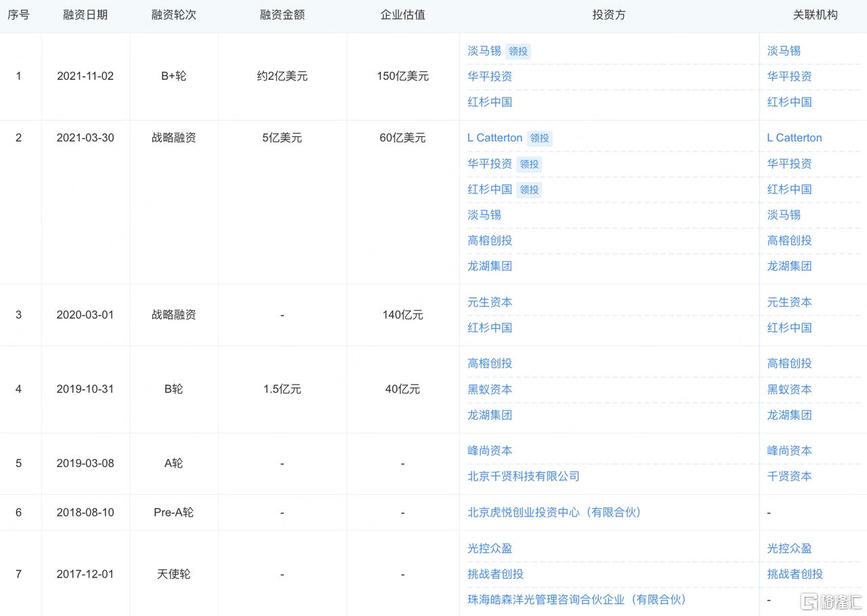Click the 融资金额 column header

click(282, 15)
